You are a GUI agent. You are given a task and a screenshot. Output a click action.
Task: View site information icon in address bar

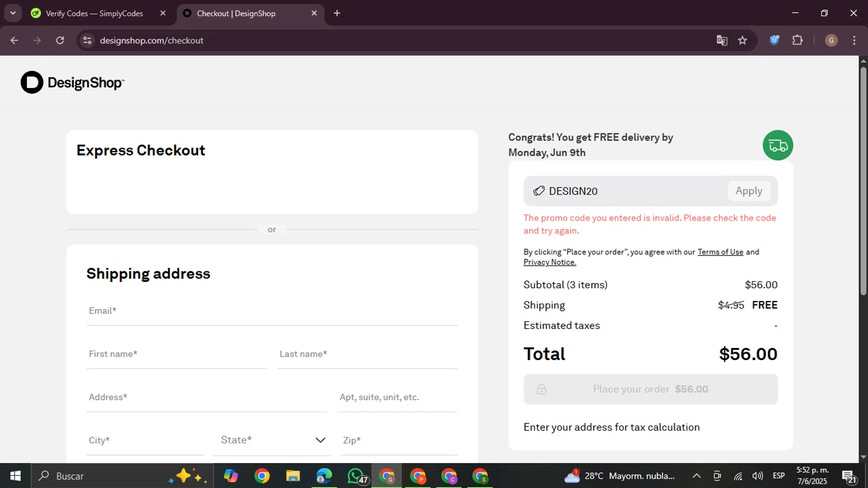tap(87, 41)
